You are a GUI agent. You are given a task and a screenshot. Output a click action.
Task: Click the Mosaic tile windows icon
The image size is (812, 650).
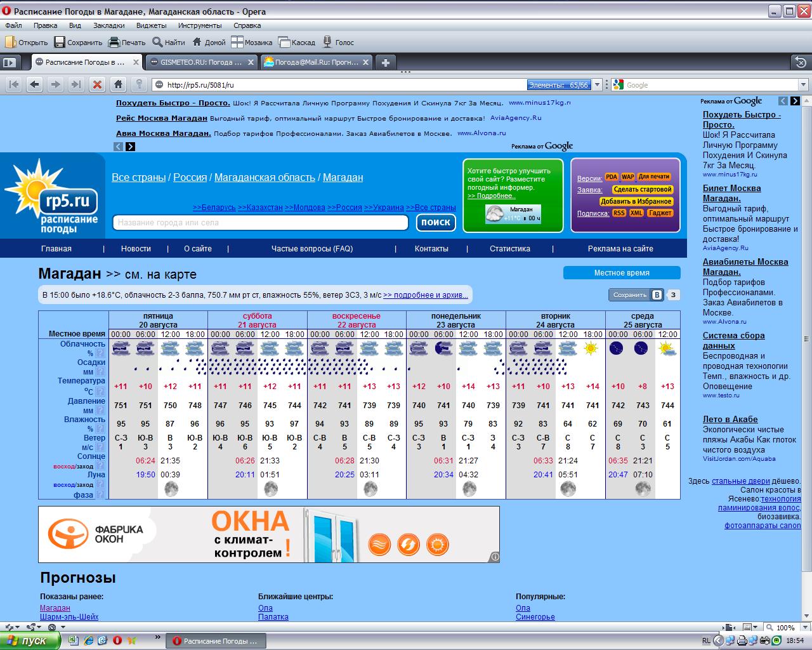point(237,43)
